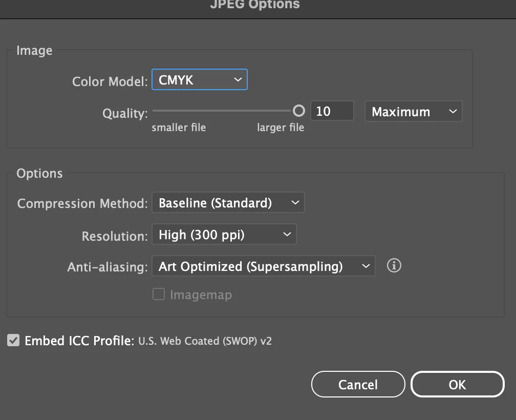Confirm the JPEG options with OK
This screenshot has width=516, height=420.
coord(458,384)
